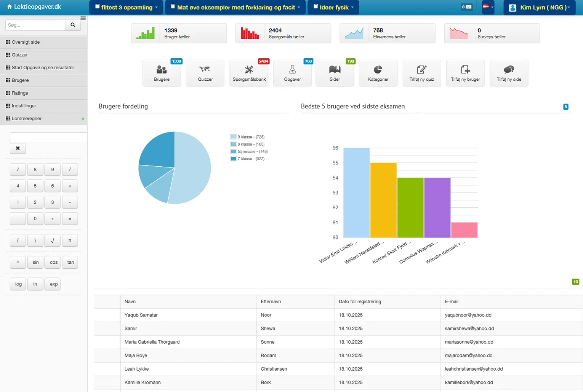Open the Kim Lyrn user menu
The height and width of the screenshot is (392, 583).
539,8
